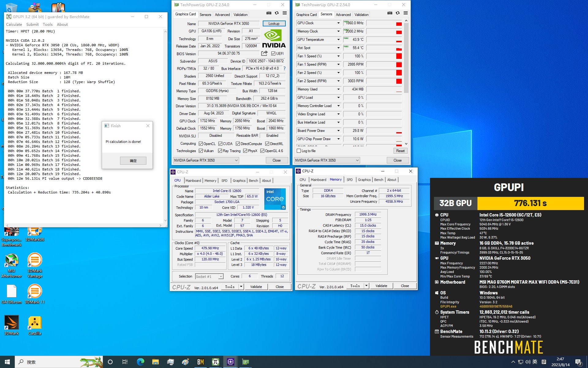Click refresh icon in GPU-Z Graphics Card window
Image resolution: width=588 pixels, height=368 pixels.
click(x=277, y=13)
